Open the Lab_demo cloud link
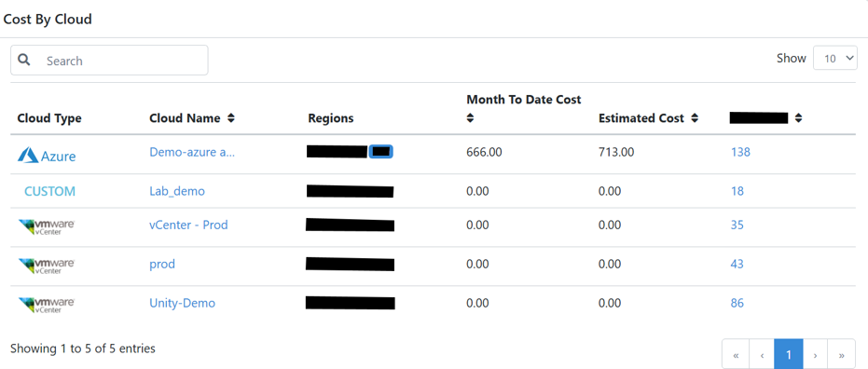The image size is (868, 369). [x=177, y=191]
